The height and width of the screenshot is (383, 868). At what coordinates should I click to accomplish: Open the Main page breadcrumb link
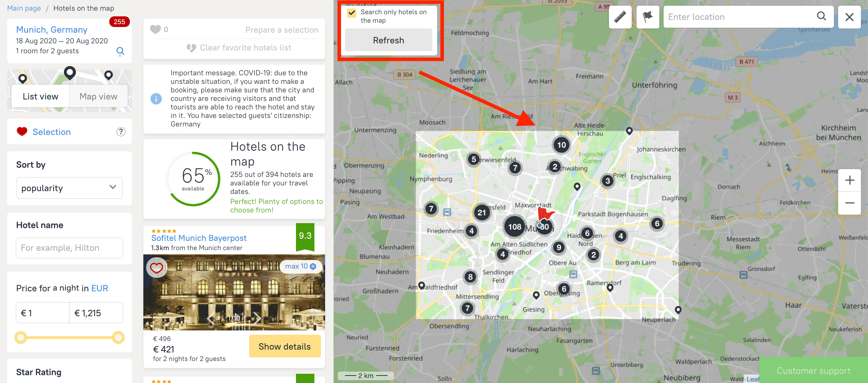[x=24, y=8]
